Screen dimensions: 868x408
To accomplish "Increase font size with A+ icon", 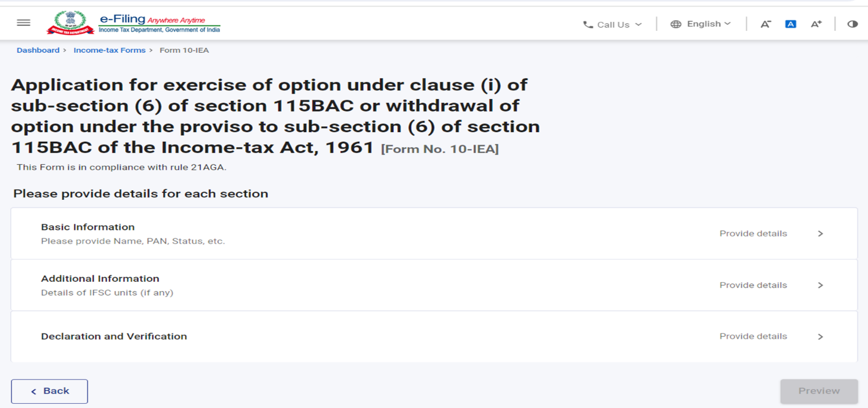I will click(x=816, y=24).
